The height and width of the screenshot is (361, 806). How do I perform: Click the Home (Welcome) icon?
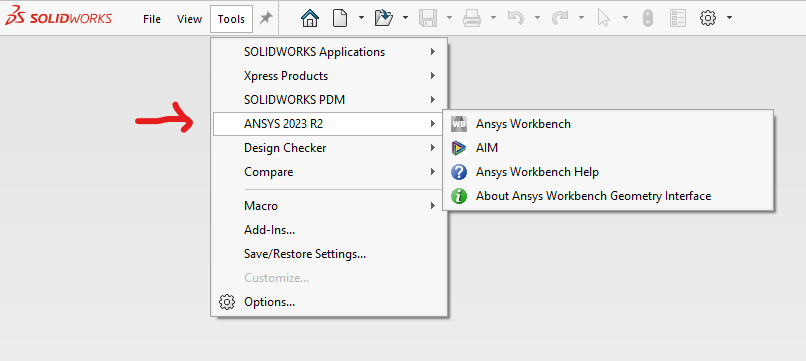tap(309, 19)
